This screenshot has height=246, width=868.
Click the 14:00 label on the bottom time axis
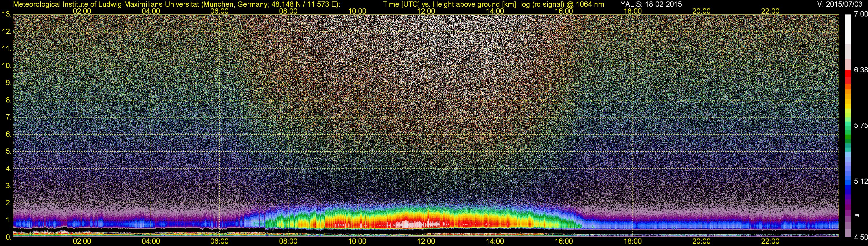(x=495, y=241)
